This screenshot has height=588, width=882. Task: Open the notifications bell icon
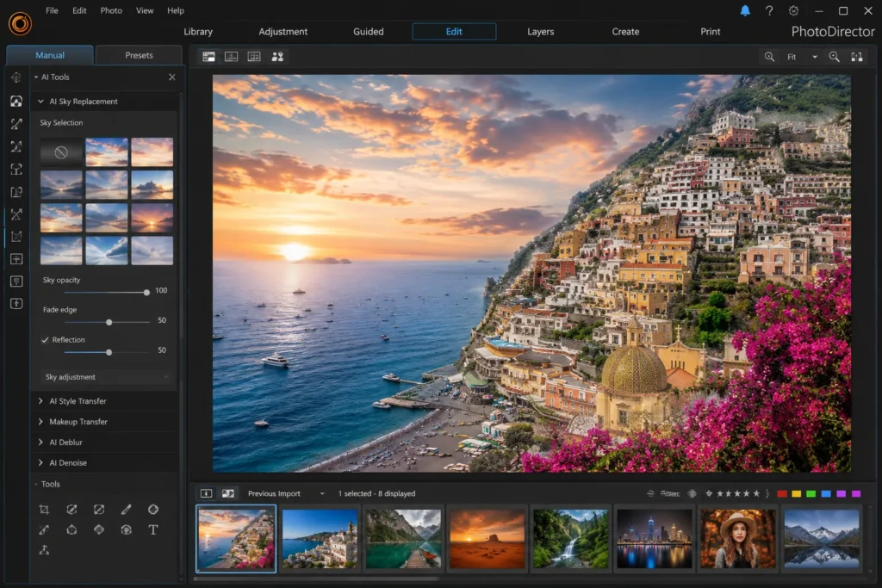coord(745,10)
